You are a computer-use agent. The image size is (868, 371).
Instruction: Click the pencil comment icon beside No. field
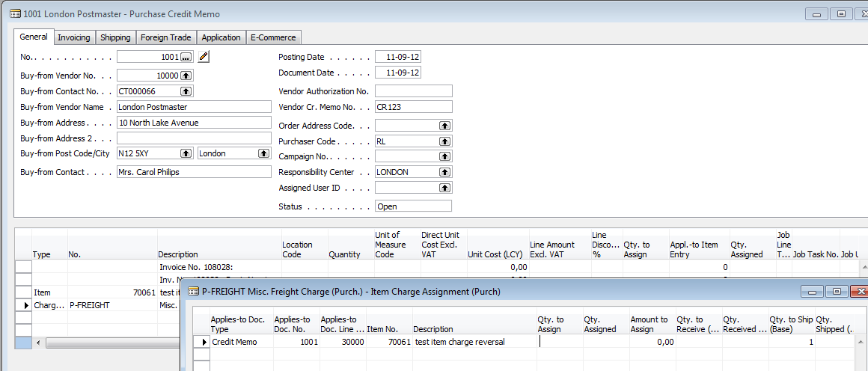tap(204, 57)
